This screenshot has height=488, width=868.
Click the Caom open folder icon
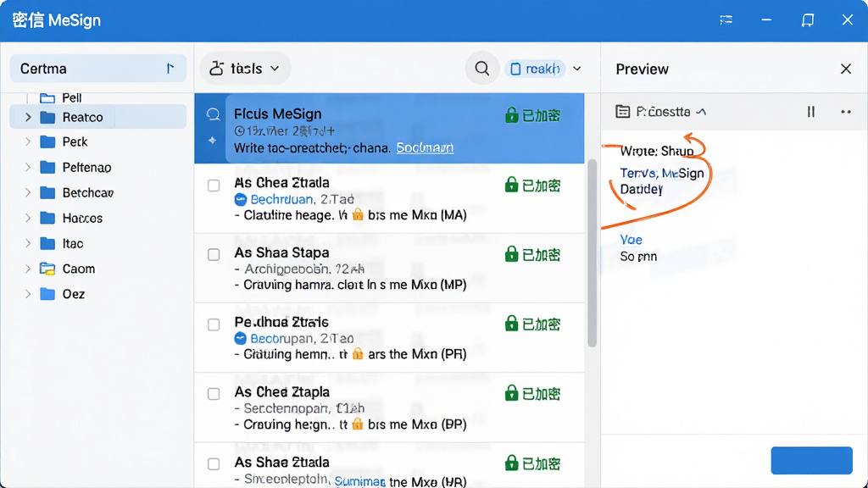(x=47, y=269)
